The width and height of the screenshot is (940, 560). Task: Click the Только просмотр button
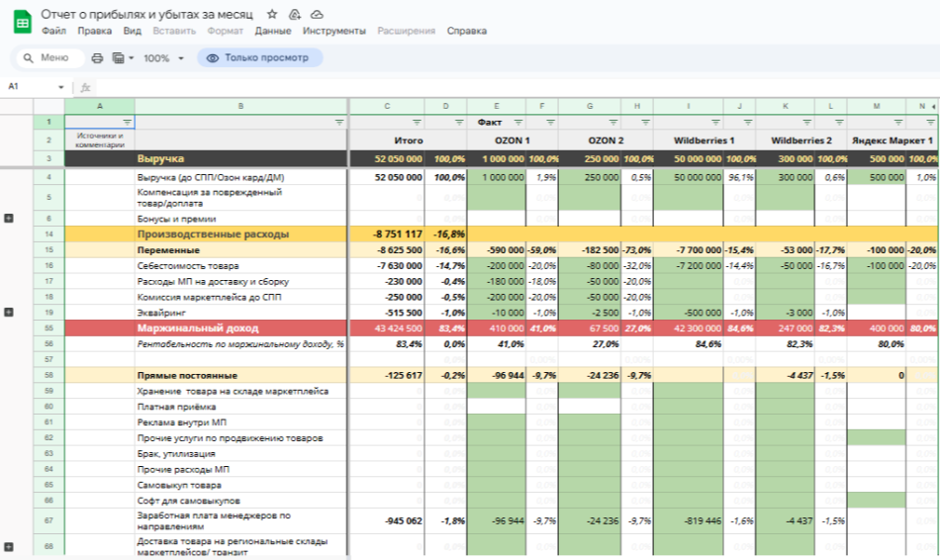(x=258, y=58)
